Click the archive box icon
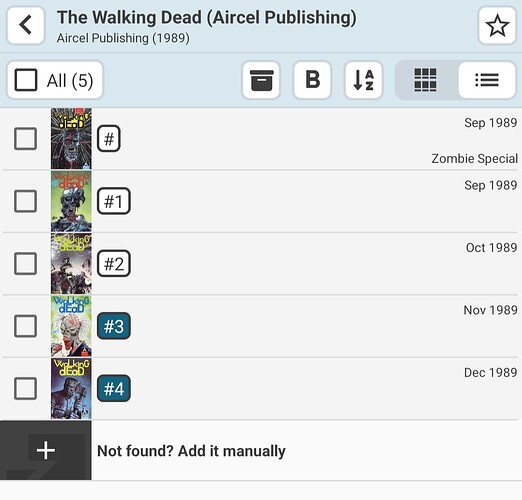522x500 pixels. 261,80
